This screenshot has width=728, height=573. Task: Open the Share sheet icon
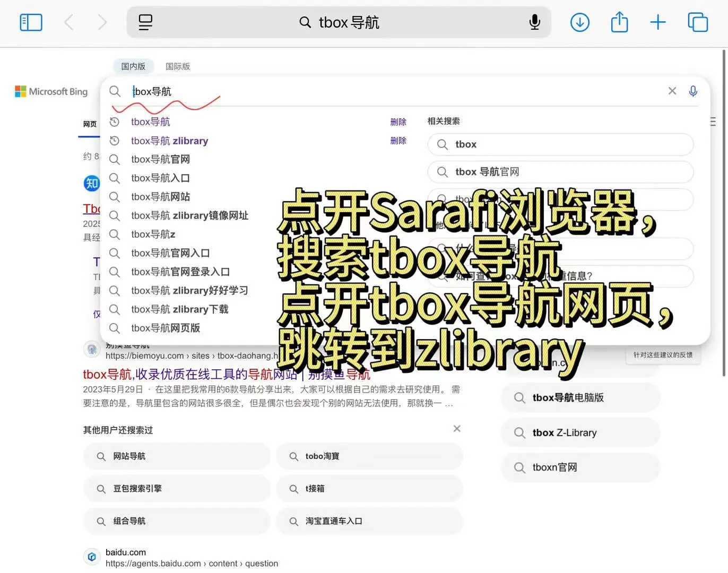(619, 22)
